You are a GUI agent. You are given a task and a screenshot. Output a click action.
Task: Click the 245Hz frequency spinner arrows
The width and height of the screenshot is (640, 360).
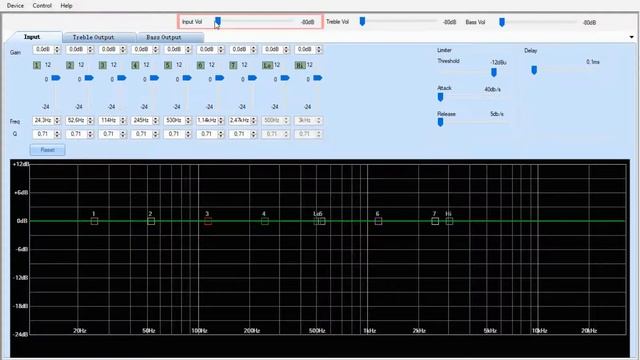pyautogui.click(x=156, y=120)
